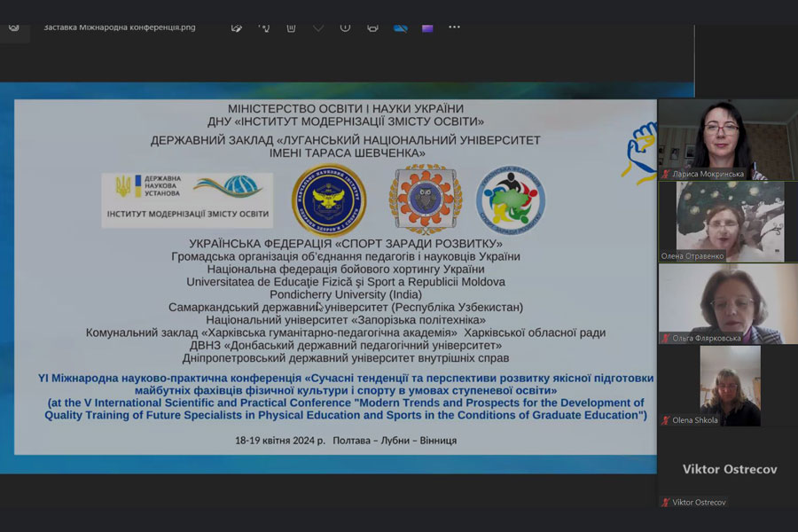
Task: Click the Rotate image icon
Action: 263,28
